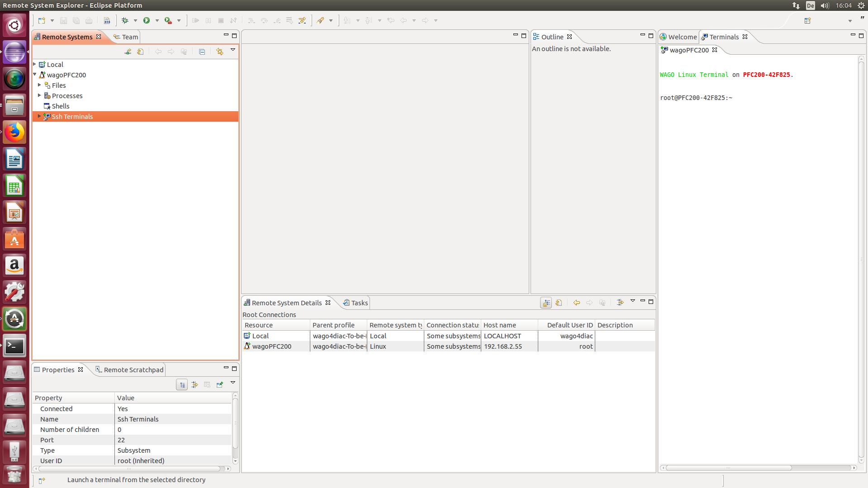Open the Firefox browser from the dock

click(14, 133)
